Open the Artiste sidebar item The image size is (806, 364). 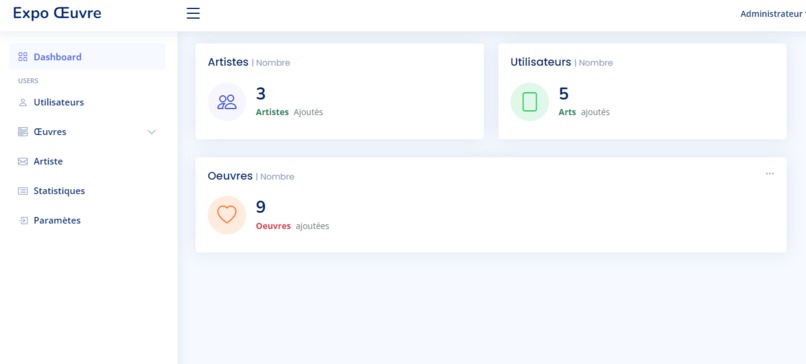[x=87, y=161]
